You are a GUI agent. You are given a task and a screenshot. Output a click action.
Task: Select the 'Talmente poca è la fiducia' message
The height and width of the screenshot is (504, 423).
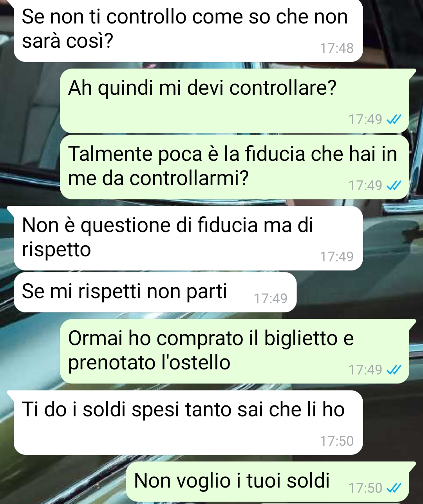click(x=235, y=167)
